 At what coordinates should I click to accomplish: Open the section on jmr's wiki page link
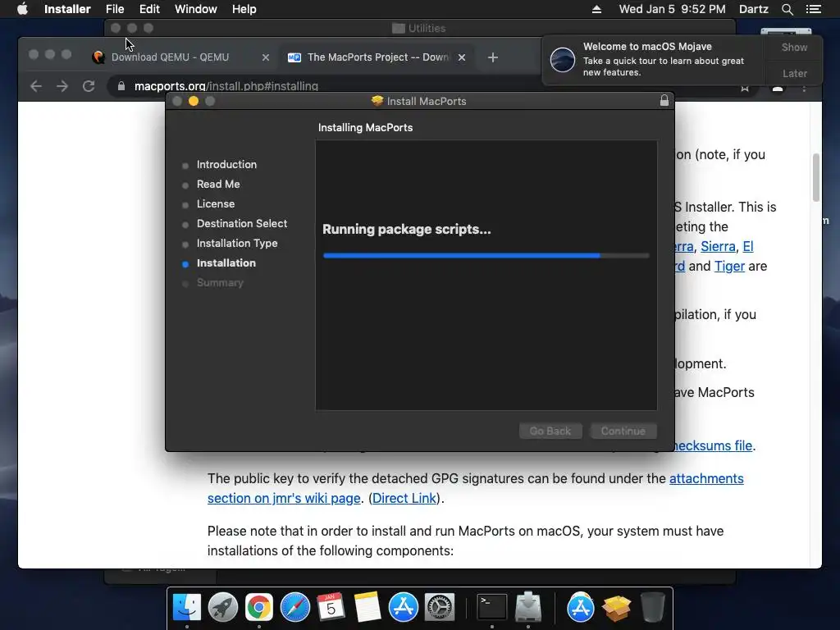[x=284, y=498]
